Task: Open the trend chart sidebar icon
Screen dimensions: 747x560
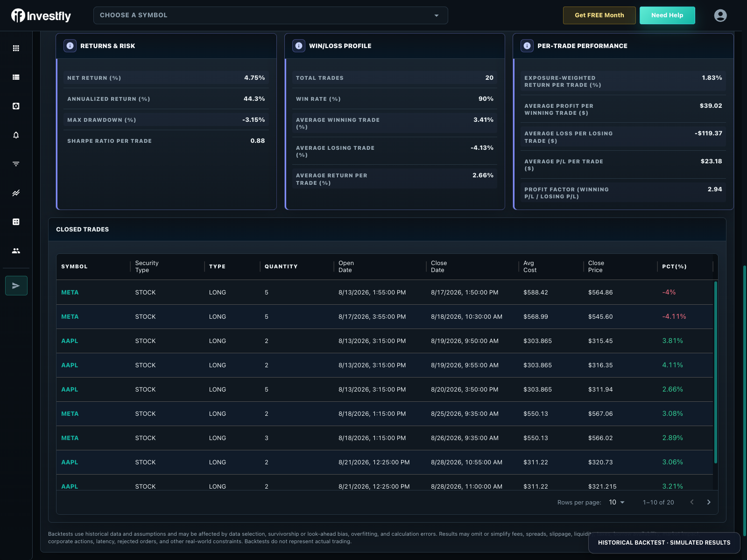Action: [16, 193]
